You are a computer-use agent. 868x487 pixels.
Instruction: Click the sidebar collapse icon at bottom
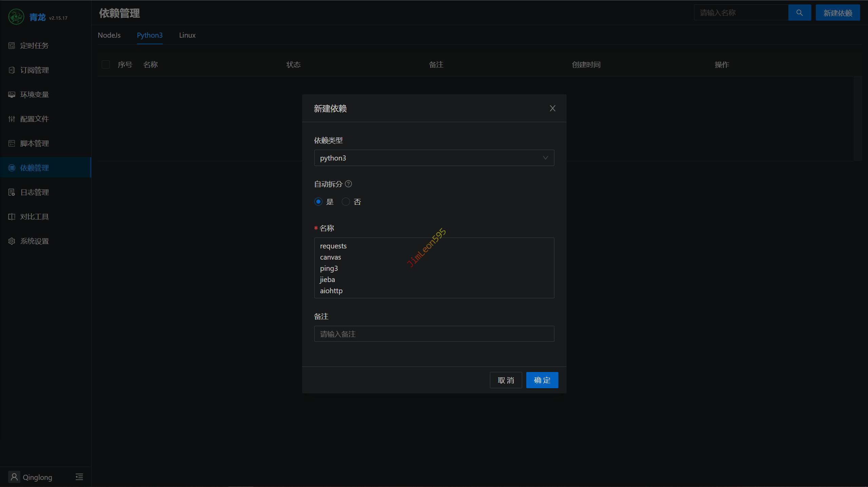(79, 477)
